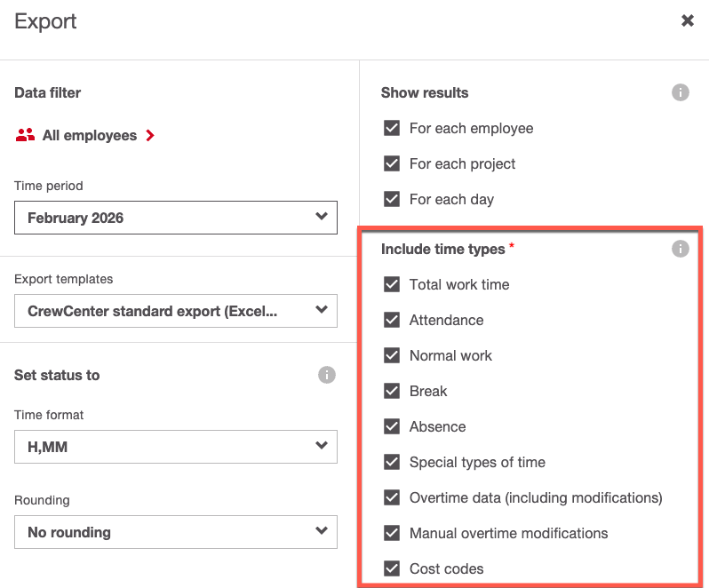The height and width of the screenshot is (588, 709).
Task: Disable the Cost codes checkbox
Action: click(392, 568)
